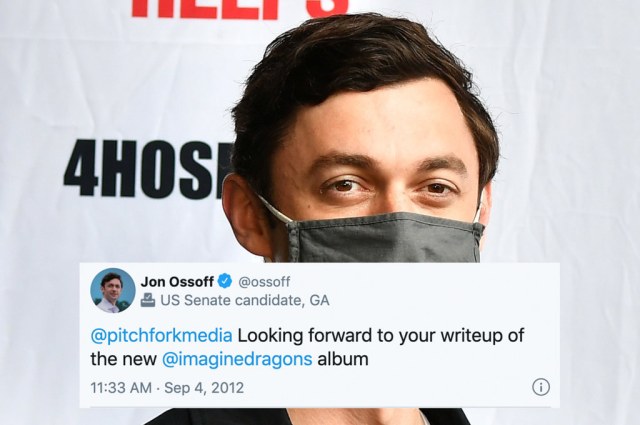The width and height of the screenshot is (640, 425).
Task: Open the @pitchforkmedia mention link
Action: tap(162, 336)
